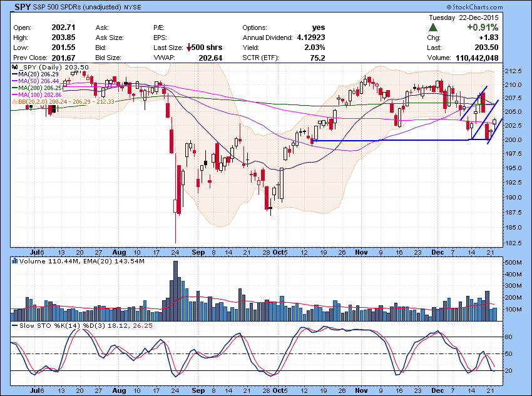Click the NYSE exchange label
Screen dimensions: 532x396
[x=133, y=7]
